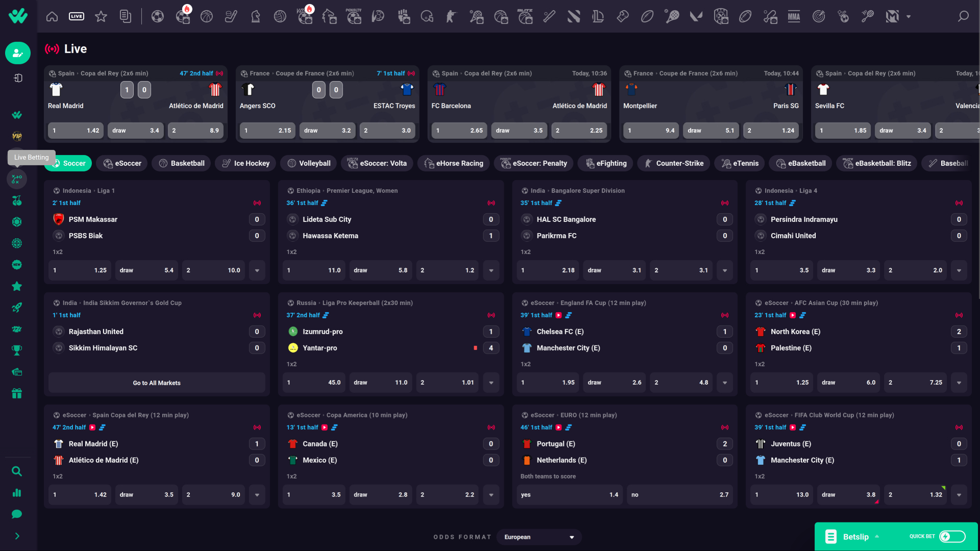Screen dimensions: 980x551
Task: Expand the left sidebar with the arrow
Action: [x=17, y=536]
